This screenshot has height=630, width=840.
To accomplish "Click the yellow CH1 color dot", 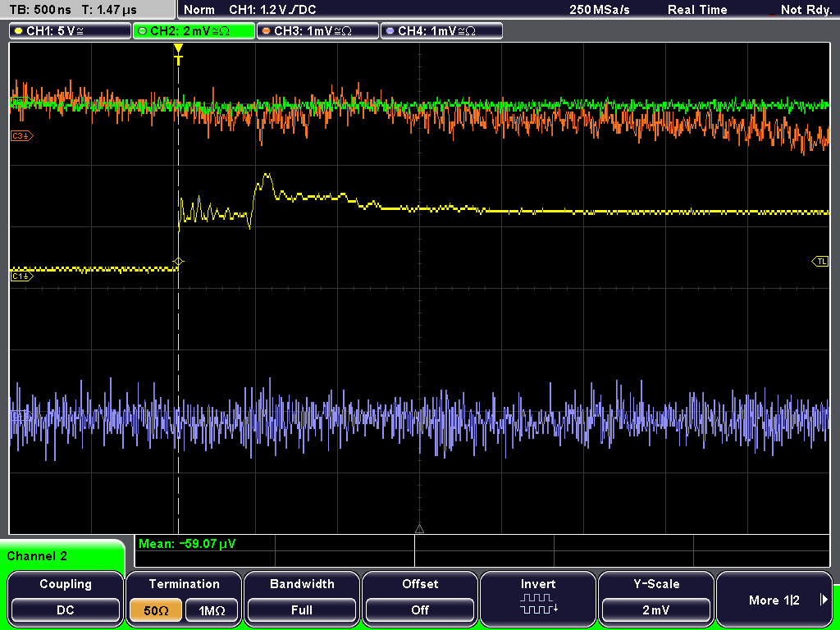I will (19, 31).
